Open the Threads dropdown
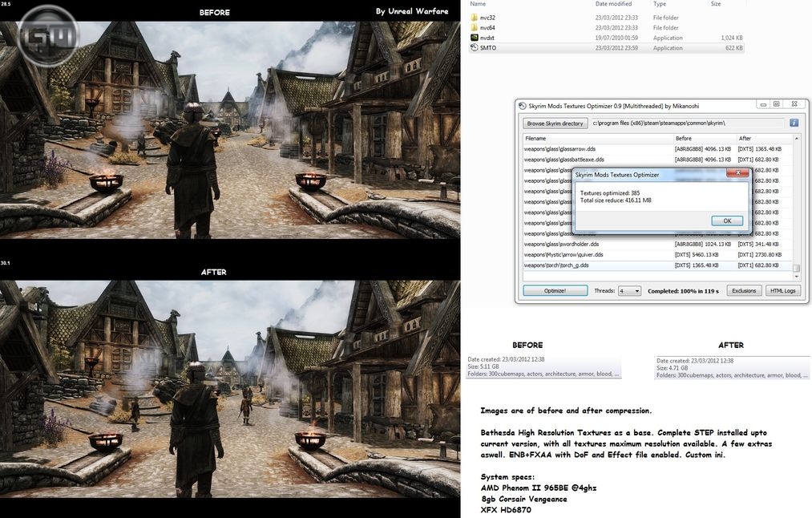This screenshot has height=518, width=812. [x=630, y=291]
